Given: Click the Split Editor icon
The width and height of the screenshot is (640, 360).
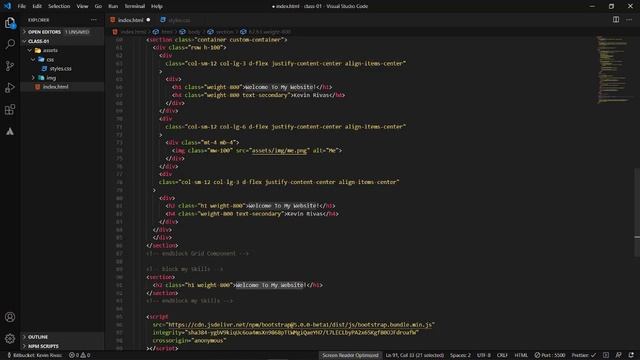Looking at the screenshot, I should click(x=616, y=20).
